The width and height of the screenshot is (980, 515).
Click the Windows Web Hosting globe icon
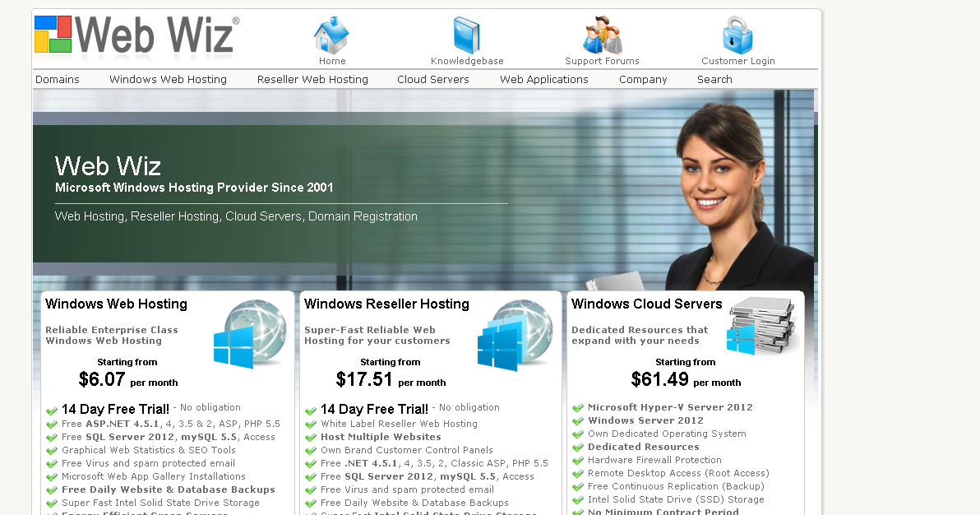click(250, 333)
